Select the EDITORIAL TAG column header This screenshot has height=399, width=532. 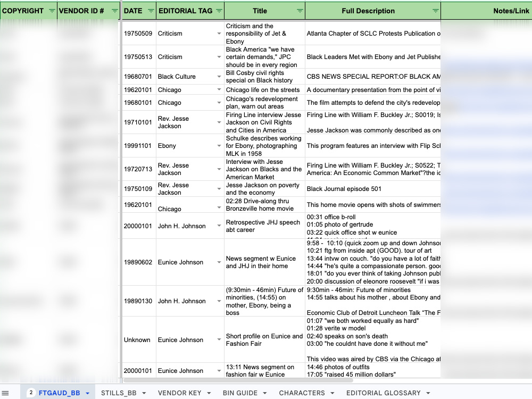[x=185, y=11]
